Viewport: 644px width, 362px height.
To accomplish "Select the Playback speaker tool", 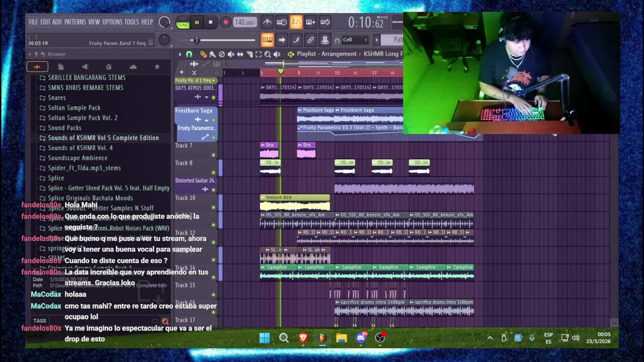I will (x=277, y=54).
